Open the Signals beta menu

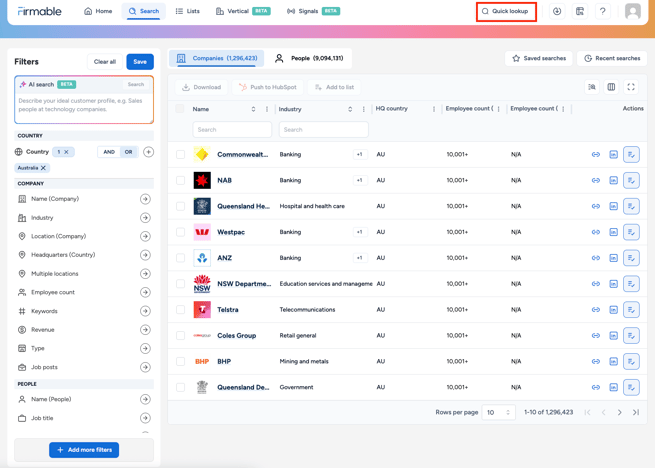[x=313, y=11]
